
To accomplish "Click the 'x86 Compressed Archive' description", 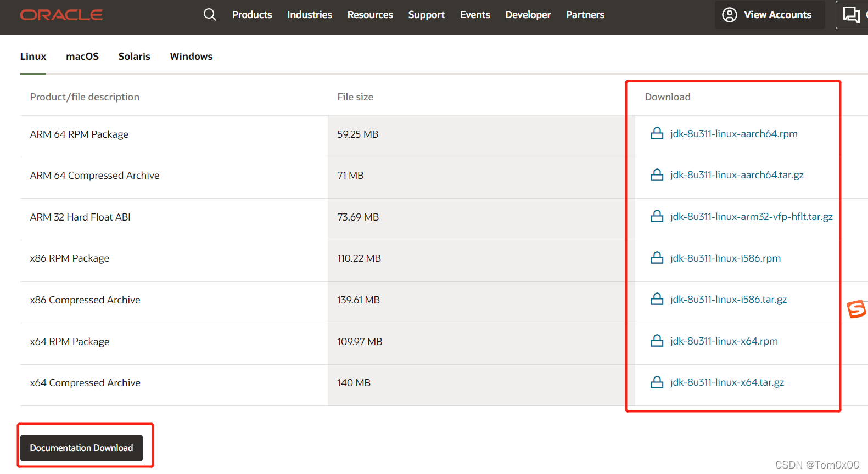I will [x=85, y=300].
